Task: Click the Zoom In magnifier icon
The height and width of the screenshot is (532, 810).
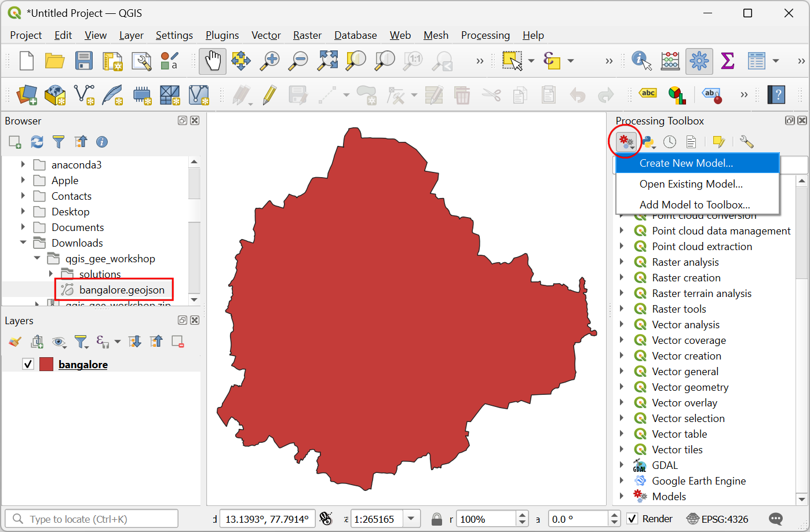Action: tap(269, 61)
